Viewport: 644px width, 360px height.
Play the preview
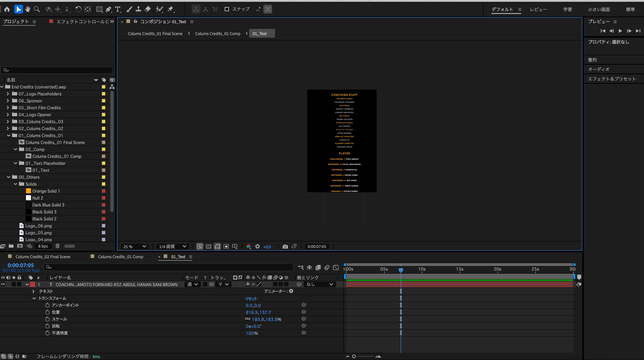pyautogui.click(x=620, y=31)
